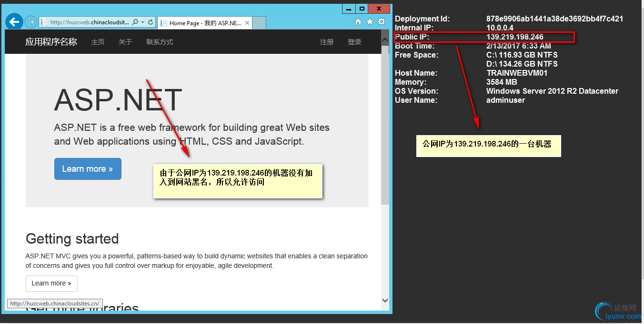Close the browser window with red X
The height and width of the screenshot is (324, 644).
click(x=379, y=9)
